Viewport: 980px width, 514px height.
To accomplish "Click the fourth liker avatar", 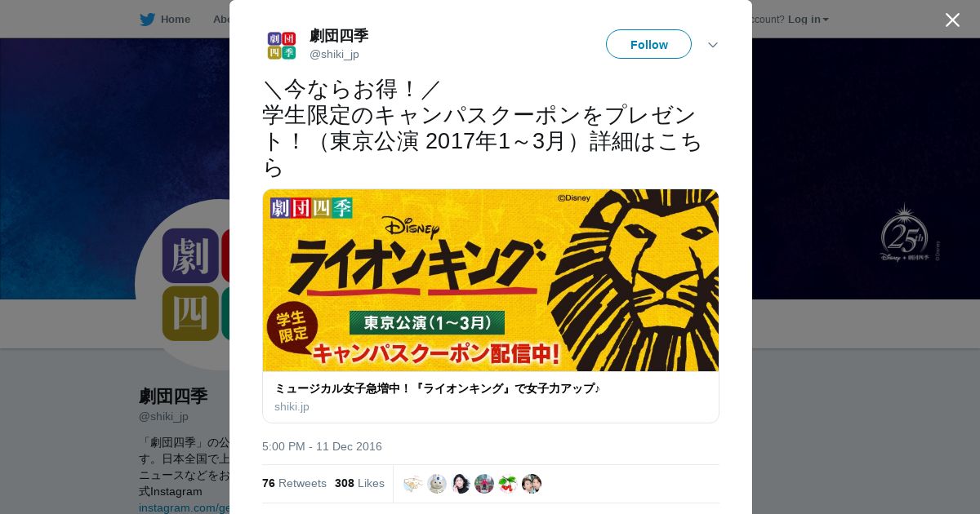I will point(484,484).
